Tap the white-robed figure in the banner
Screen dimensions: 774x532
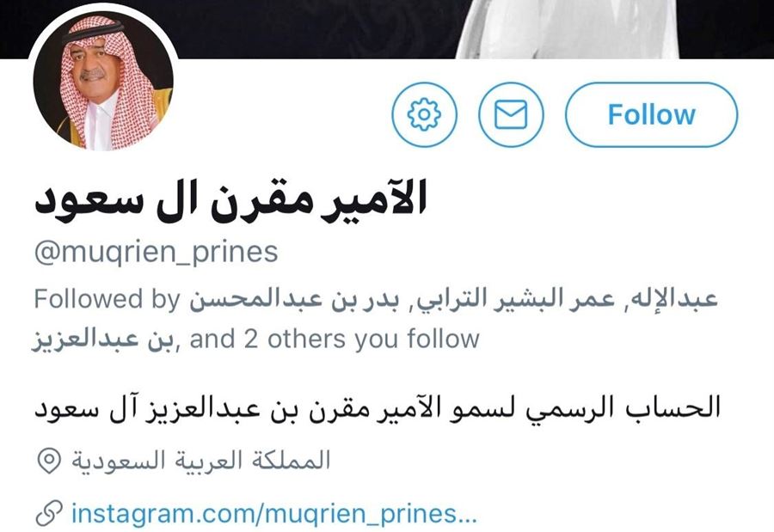click(568, 28)
